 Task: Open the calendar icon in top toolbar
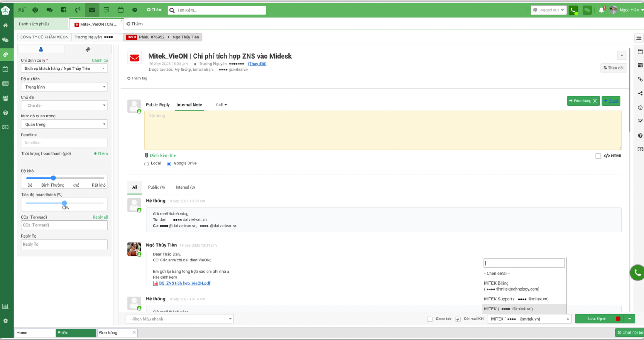[121, 10]
